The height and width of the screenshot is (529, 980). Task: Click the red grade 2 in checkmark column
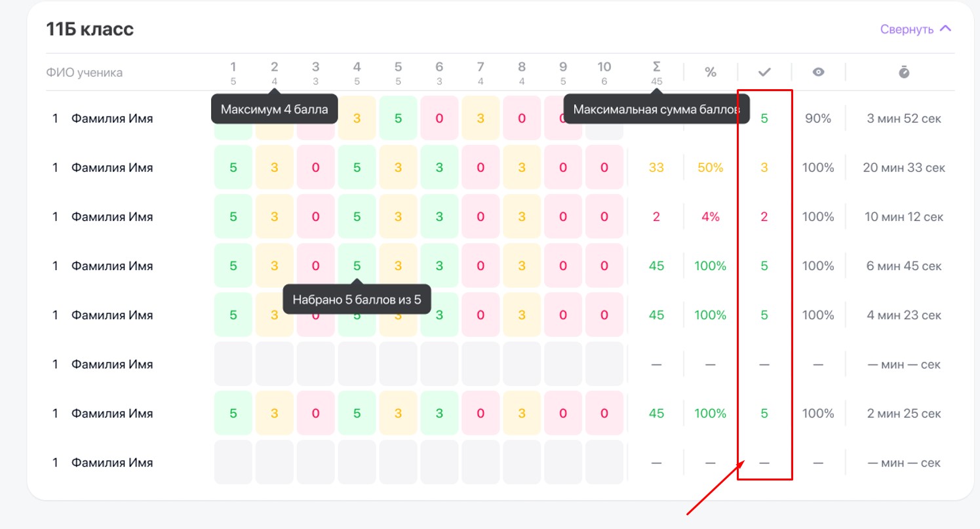(764, 217)
